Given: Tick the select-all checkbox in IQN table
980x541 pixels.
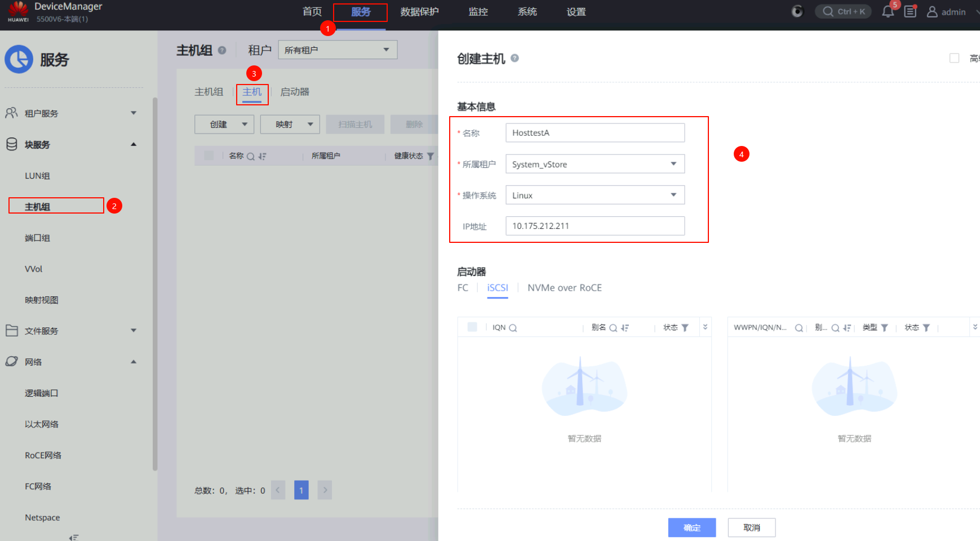Looking at the screenshot, I should pyautogui.click(x=472, y=327).
